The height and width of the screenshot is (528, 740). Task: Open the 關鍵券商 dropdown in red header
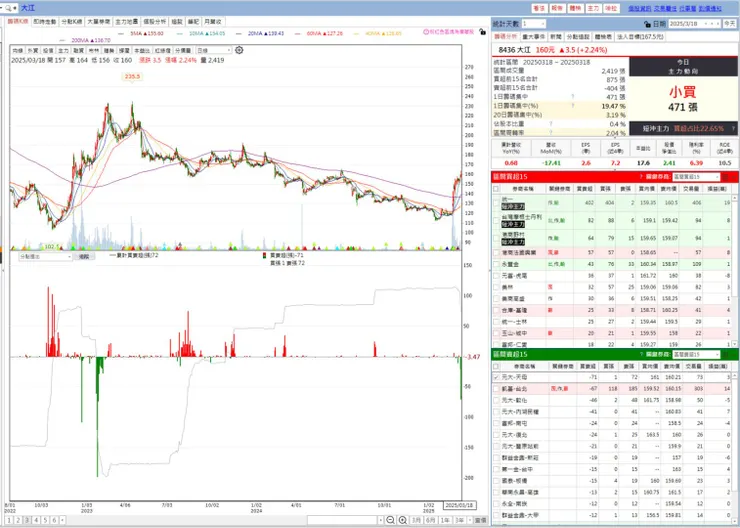[x=696, y=177]
